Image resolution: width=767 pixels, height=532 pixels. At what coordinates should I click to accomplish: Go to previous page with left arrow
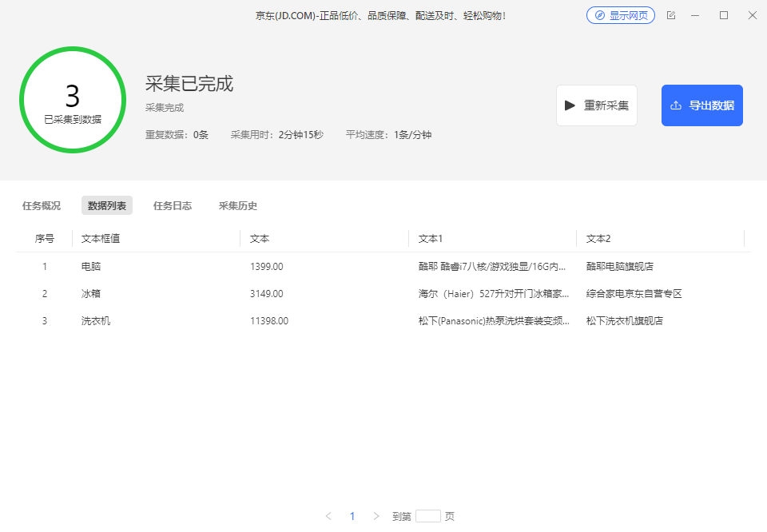click(328, 516)
